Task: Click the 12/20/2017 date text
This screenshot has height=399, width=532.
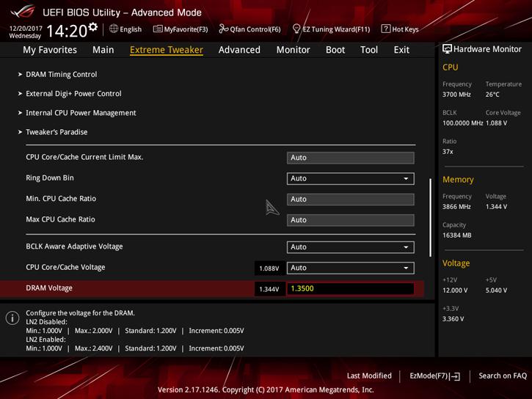Action: point(26,28)
